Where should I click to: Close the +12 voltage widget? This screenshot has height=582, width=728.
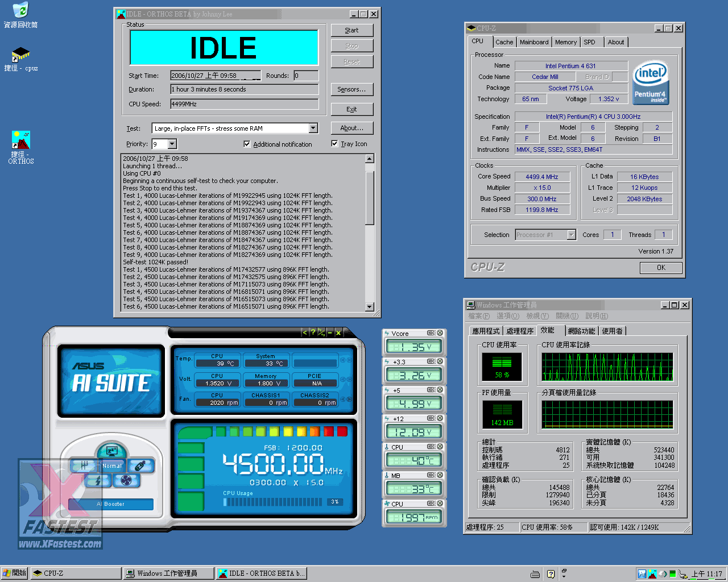click(x=440, y=418)
